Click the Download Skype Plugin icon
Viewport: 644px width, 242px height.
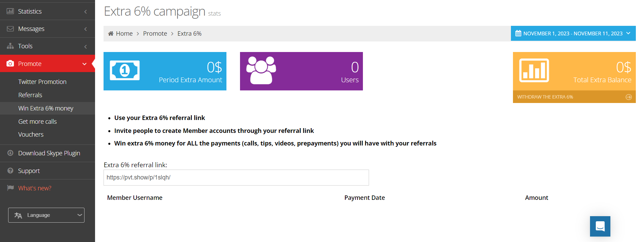click(10, 153)
